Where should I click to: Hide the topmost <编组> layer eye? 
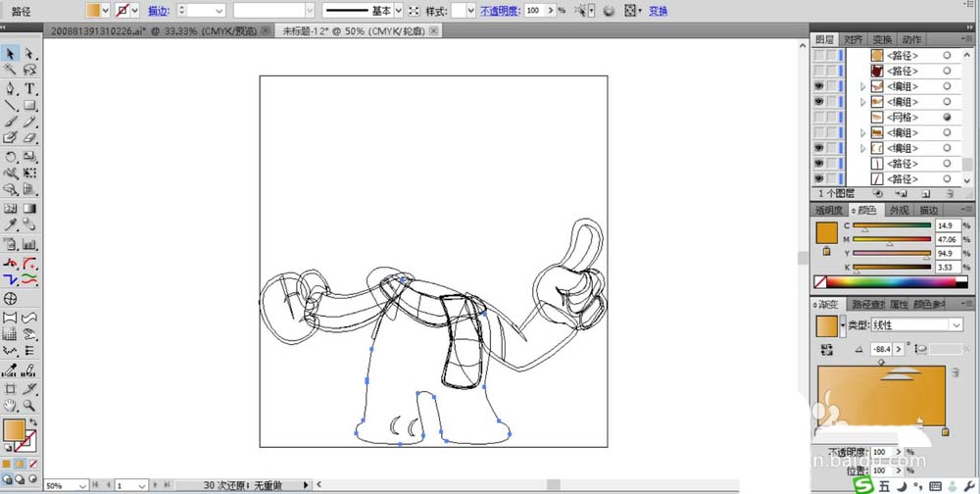click(818, 86)
